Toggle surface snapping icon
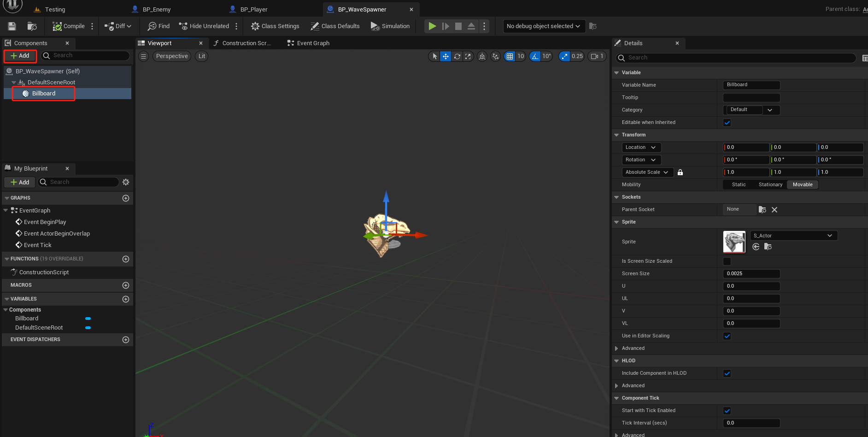 click(x=495, y=56)
